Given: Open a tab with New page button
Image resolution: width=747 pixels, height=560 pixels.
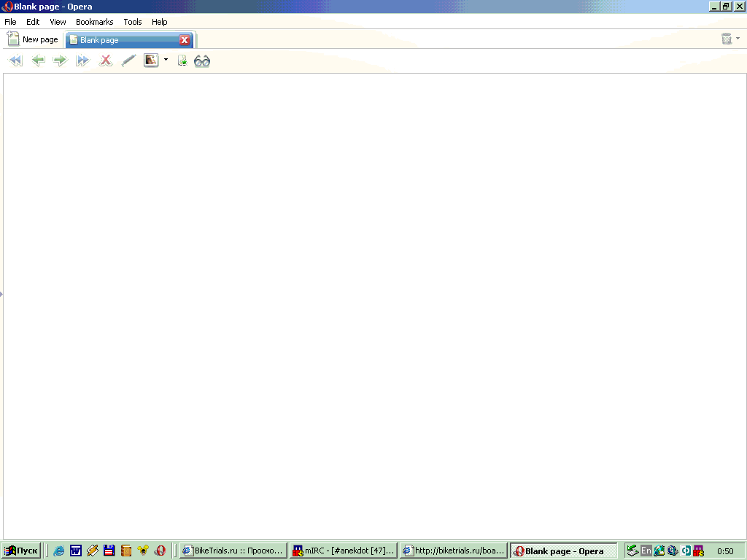Looking at the screenshot, I should [33, 39].
